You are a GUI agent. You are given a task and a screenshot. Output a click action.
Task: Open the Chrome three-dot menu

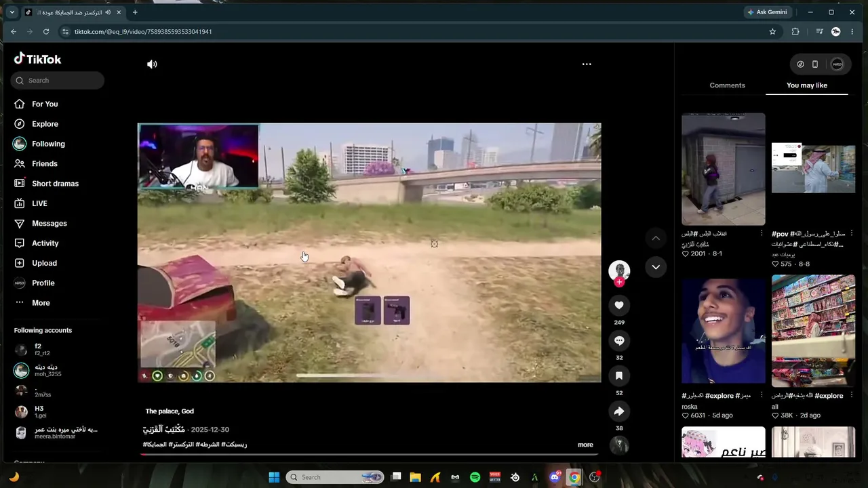click(x=852, y=32)
